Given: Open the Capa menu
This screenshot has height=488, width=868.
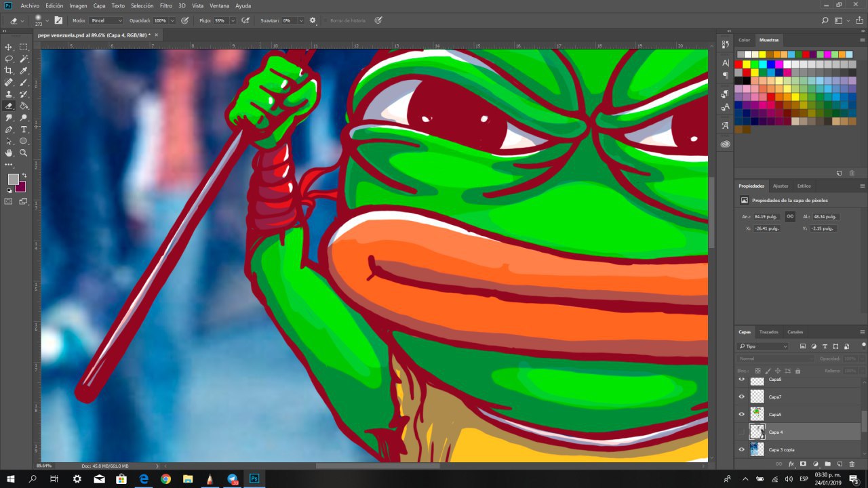Looking at the screenshot, I should click(x=99, y=5).
